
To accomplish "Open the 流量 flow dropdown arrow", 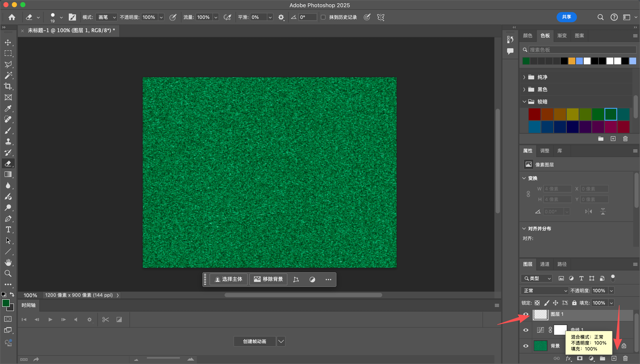I will 216,17.
